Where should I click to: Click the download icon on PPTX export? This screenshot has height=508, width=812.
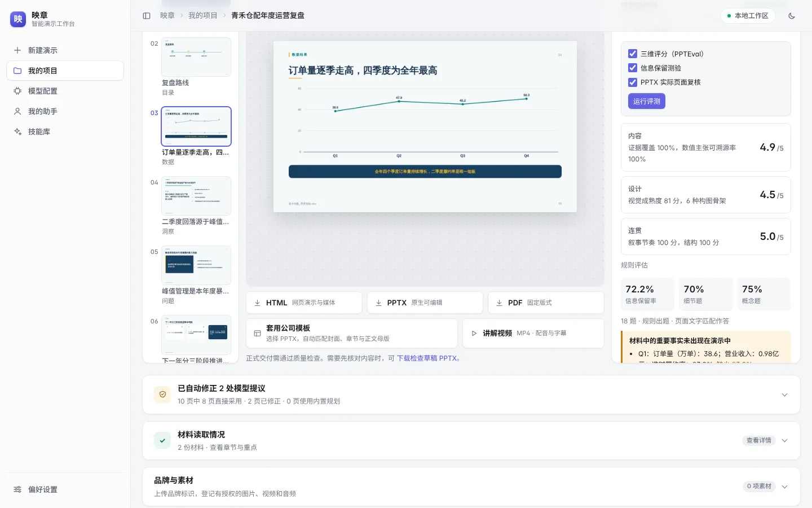378,303
